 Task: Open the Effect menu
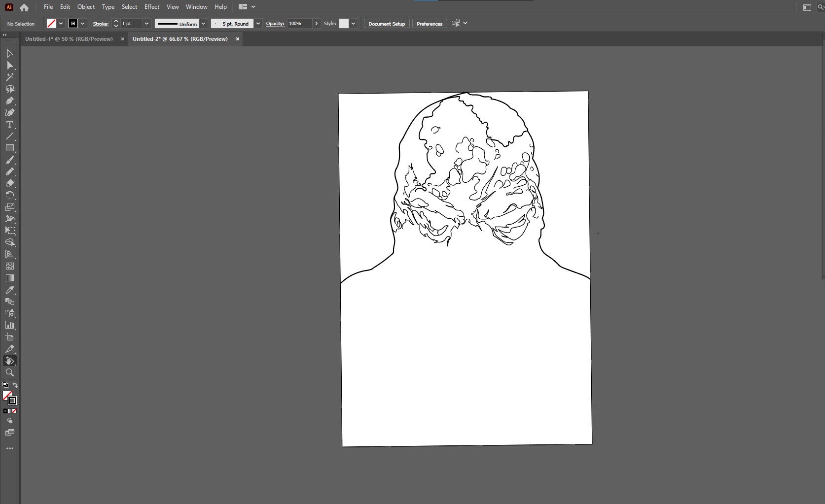point(152,7)
